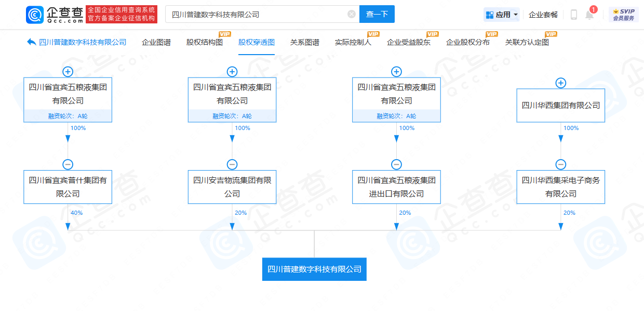Open SVIP 会员服务 badge
Screen dimensions: 644x311
coord(623,15)
